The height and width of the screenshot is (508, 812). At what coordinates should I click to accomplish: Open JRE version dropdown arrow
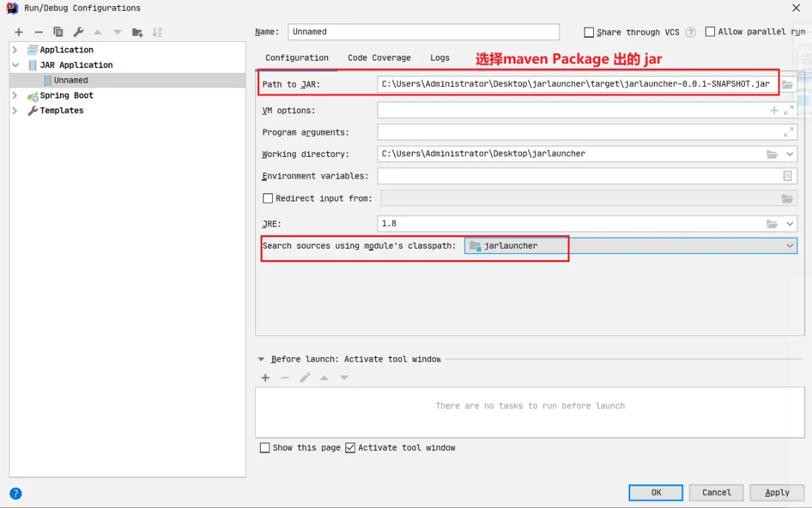coord(790,224)
